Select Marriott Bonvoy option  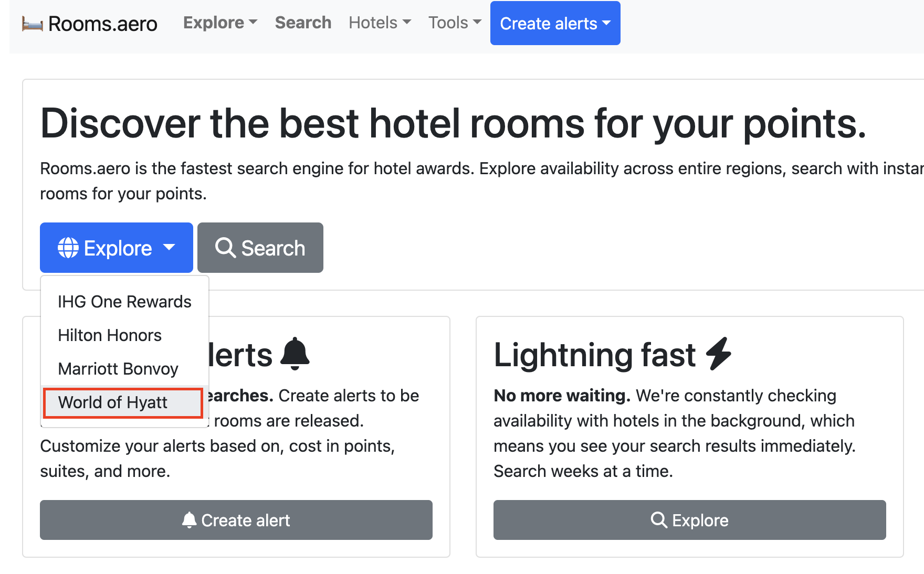click(118, 369)
